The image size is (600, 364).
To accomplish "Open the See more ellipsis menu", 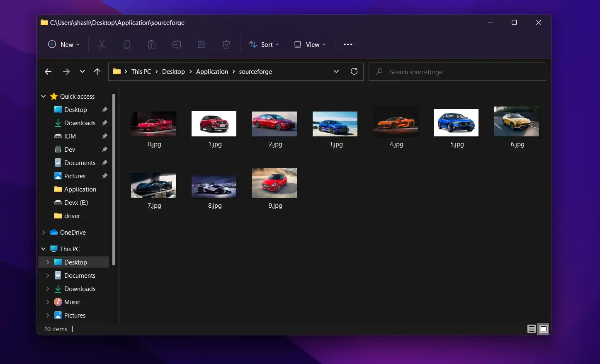I will (348, 44).
